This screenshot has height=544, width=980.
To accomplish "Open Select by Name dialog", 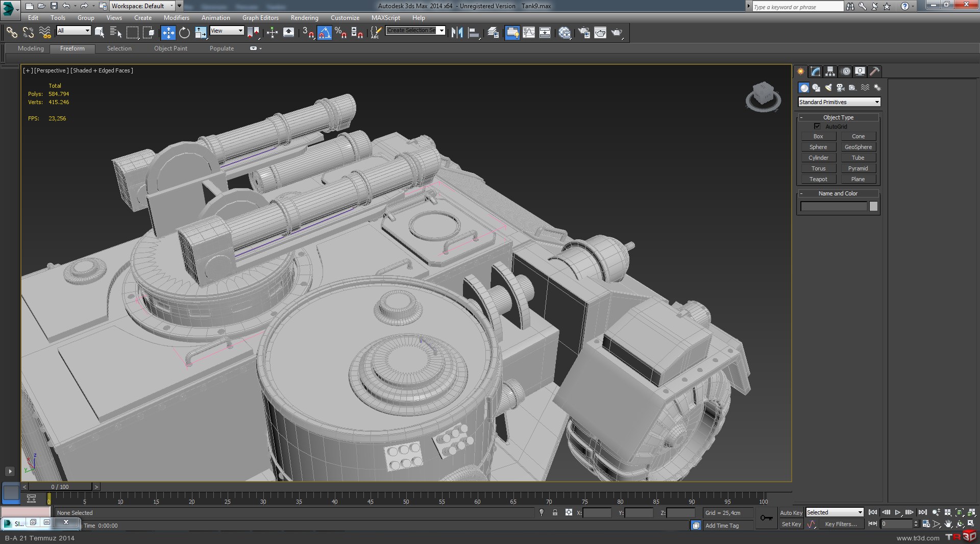I will 116,33.
